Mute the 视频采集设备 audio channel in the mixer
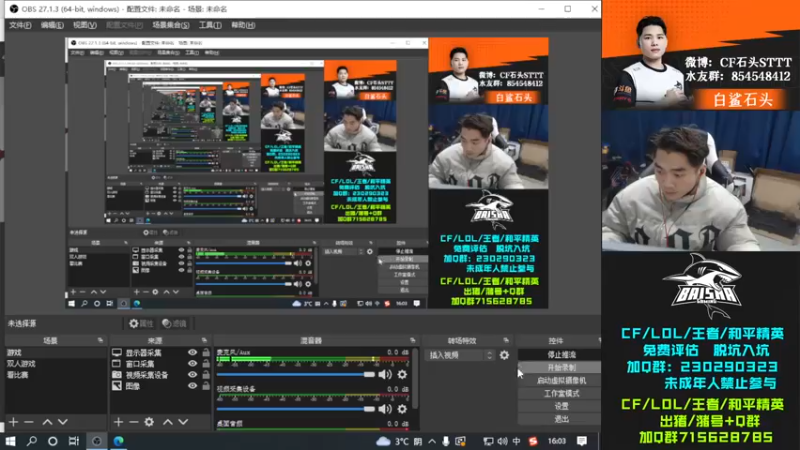Viewport: 800px width, 450px height. pyautogui.click(x=385, y=409)
